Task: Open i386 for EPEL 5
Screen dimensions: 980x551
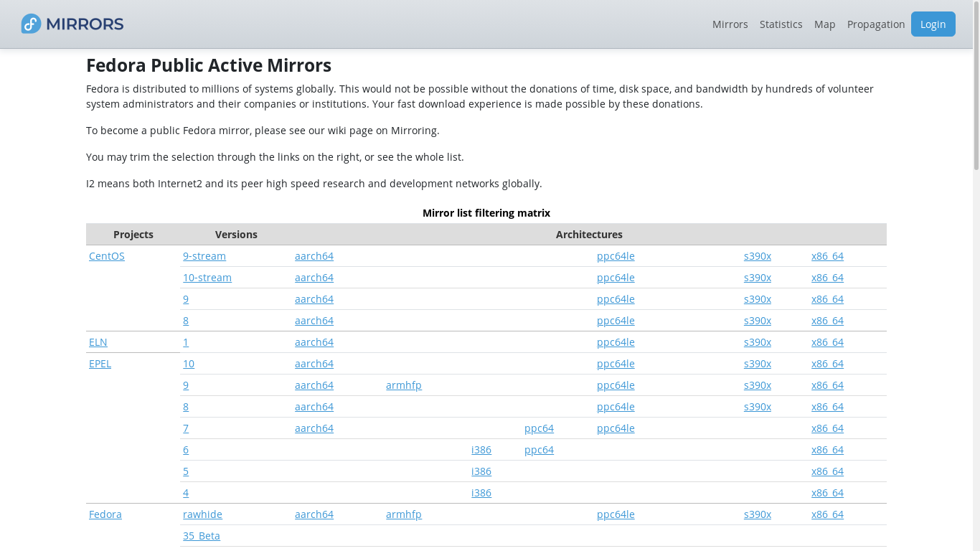Action: (x=481, y=471)
